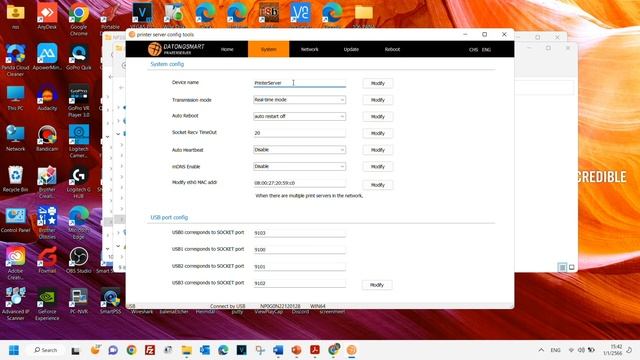
Task: Select the Logitech G HUB desktop icon
Action: click(79, 182)
